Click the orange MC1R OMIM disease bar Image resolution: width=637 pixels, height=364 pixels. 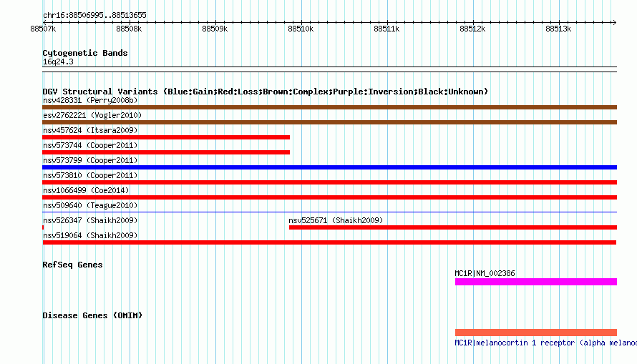(x=536, y=333)
